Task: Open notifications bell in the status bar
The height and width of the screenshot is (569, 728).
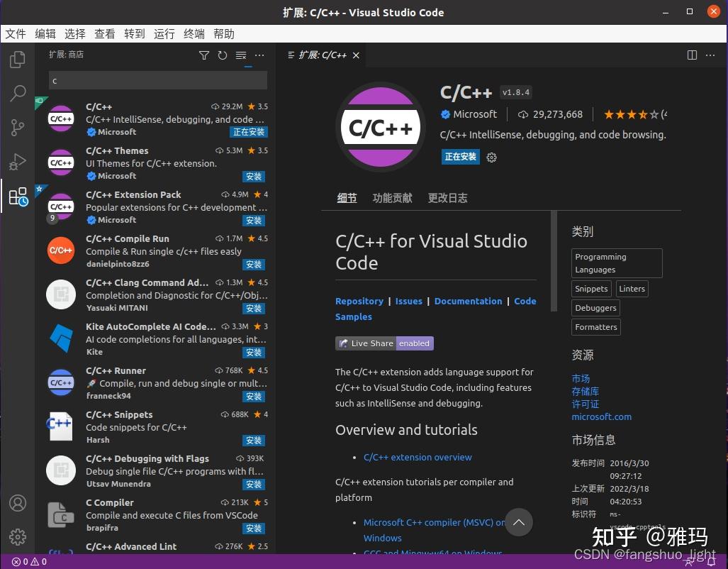Action: [713, 561]
